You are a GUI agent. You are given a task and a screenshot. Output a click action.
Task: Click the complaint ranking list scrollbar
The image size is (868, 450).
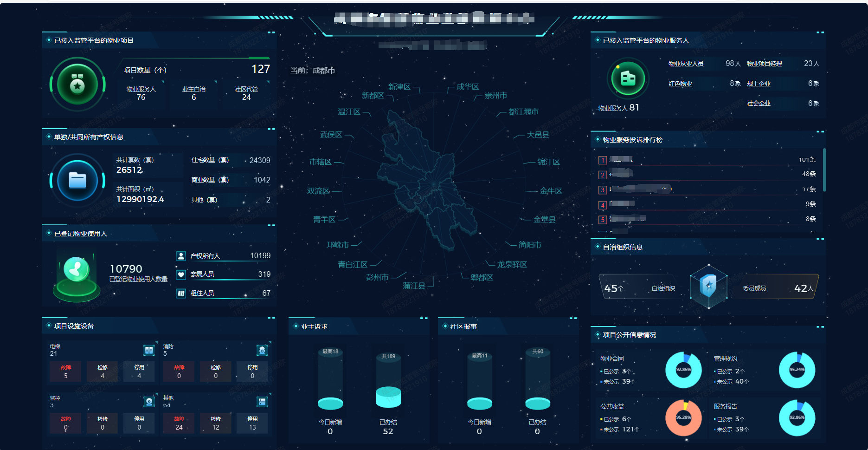click(x=824, y=170)
